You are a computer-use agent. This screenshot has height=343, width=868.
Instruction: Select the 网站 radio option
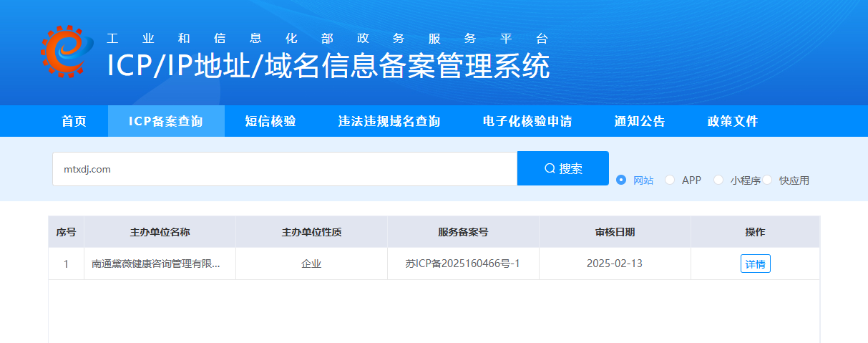[x=635, y=180]
